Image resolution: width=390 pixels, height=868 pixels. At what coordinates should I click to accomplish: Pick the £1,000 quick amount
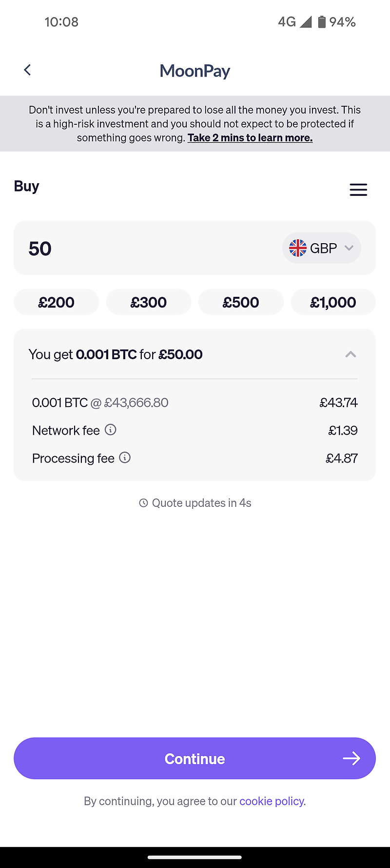coord(333,302)
